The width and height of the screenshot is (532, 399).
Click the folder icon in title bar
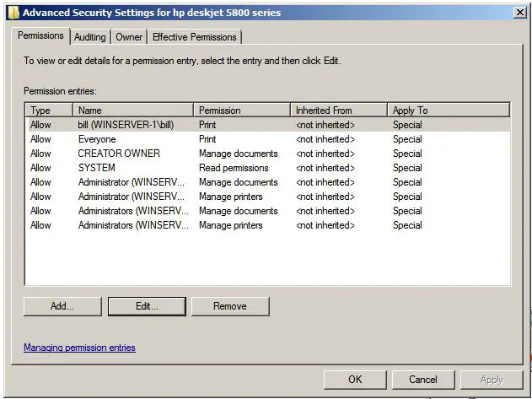[13, 13]
